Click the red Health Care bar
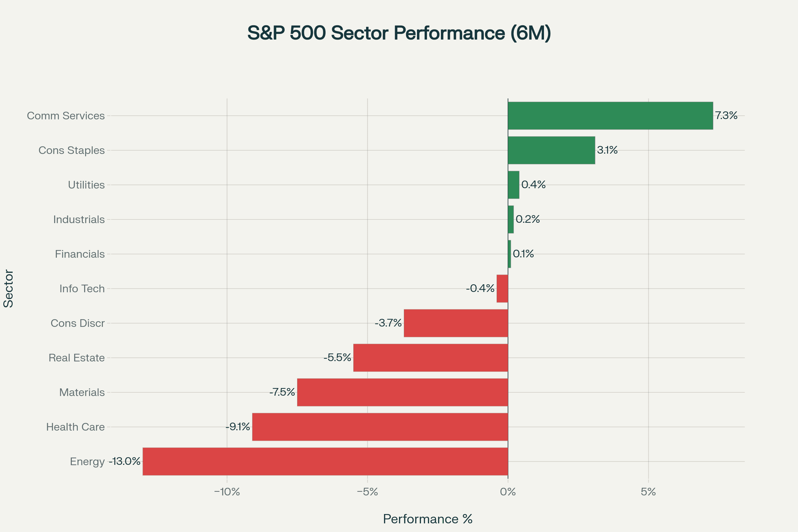 point(380,427)
